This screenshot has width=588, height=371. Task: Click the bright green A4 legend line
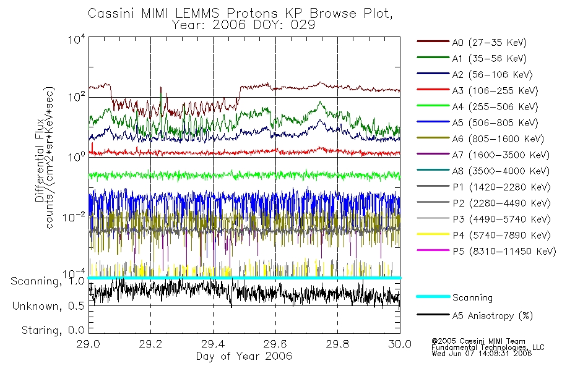pos(433,106)
